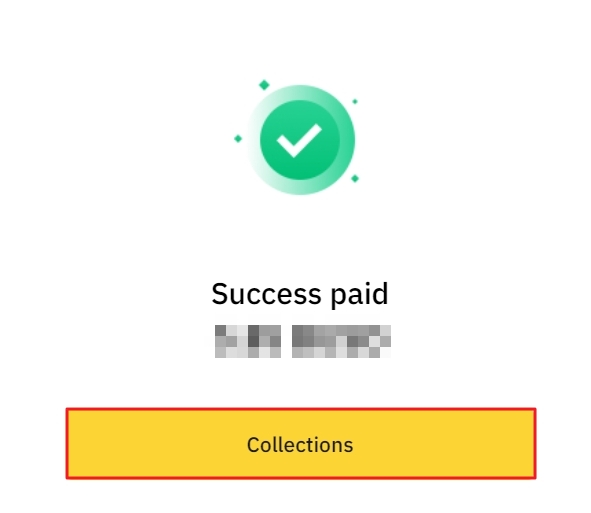The height and width of the screenshot is (513, 591).
Task: Click the diamond sparkle left of the circle
Action: pos(238,139)
